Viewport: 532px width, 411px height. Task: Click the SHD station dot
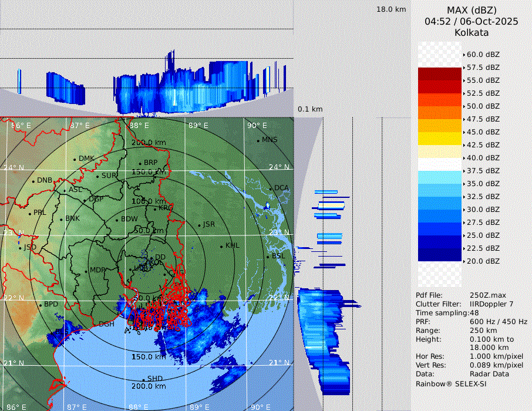pos(143,379)
